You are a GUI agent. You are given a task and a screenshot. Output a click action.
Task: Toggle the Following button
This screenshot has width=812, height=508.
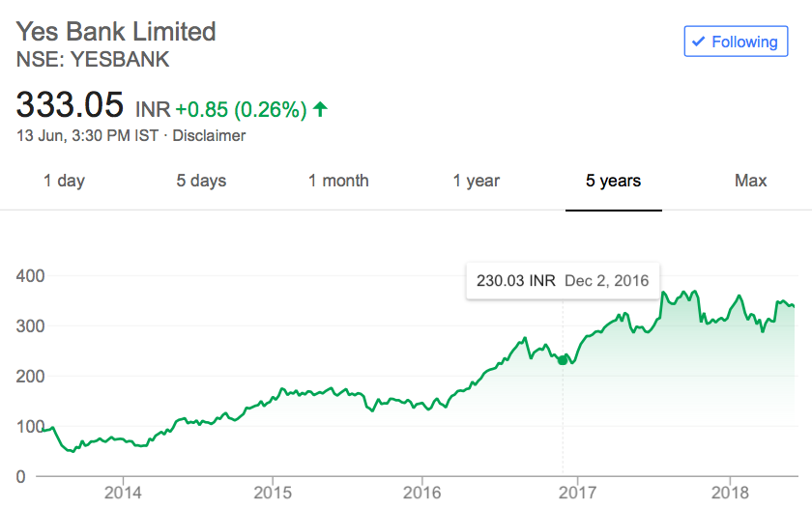735,42
